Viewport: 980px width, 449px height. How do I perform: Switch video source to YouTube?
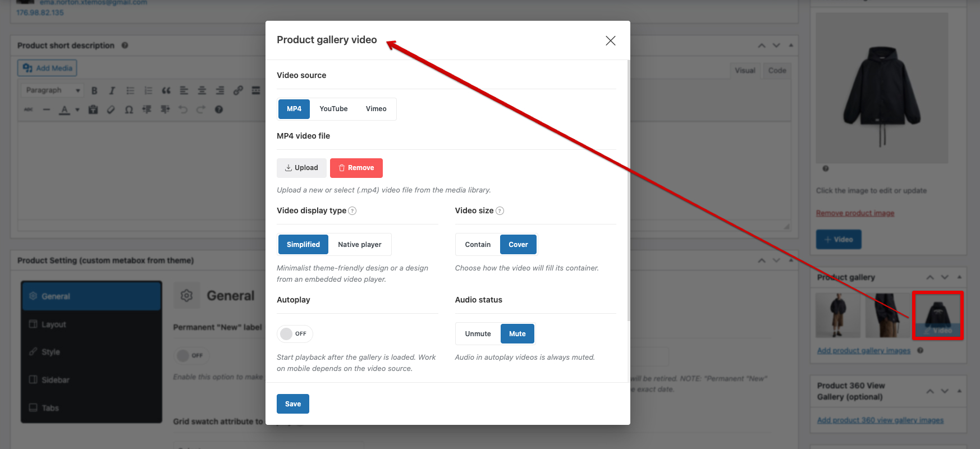point(333,109)
